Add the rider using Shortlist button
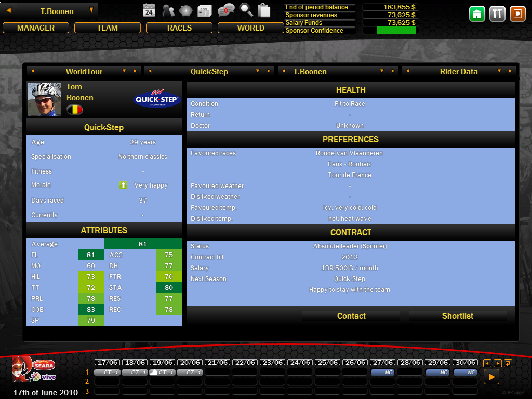 click(x=457, y=316)
